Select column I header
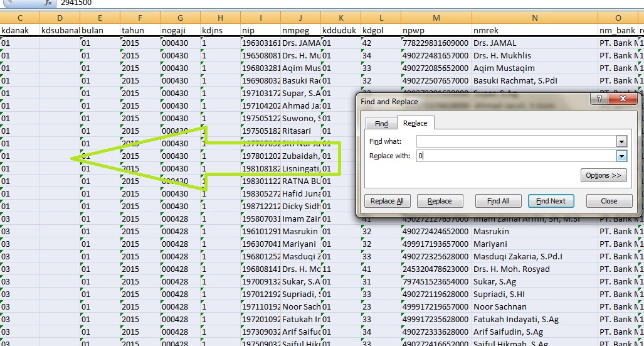 click(260, 18)
